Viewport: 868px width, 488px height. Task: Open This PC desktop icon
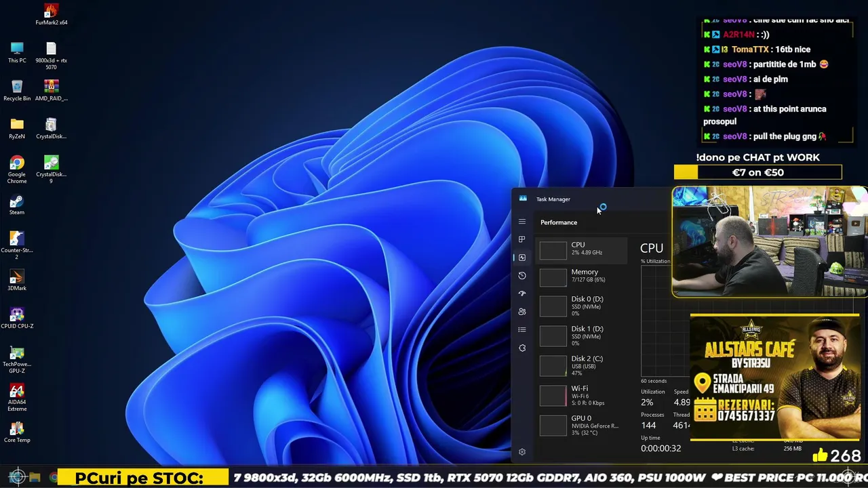(x=17, y=53)
